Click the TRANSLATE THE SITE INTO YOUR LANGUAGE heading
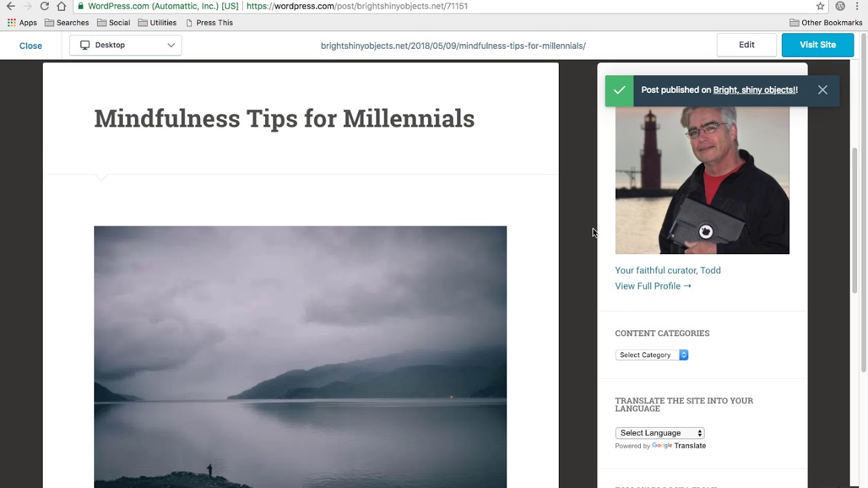 click(x=684, y=405)
